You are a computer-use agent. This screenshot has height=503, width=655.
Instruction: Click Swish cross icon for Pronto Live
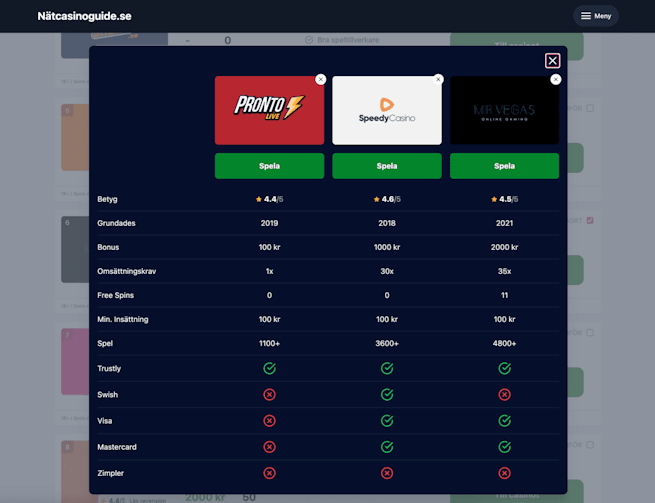[269, 394]
